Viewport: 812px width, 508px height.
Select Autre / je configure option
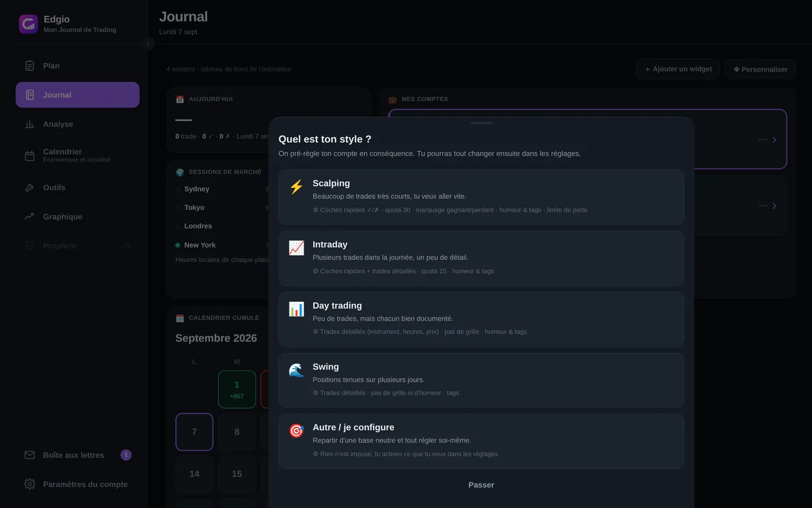pyautogui.click(x=481, y=441)
